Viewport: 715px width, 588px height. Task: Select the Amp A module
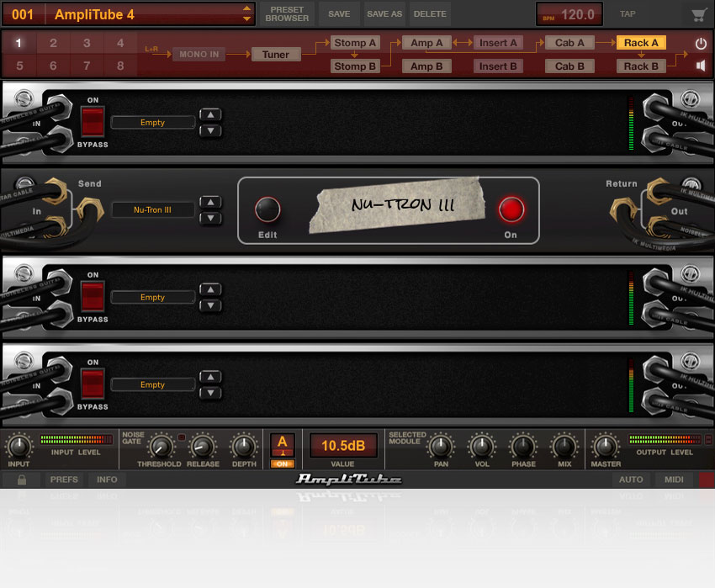coord(426,43)
